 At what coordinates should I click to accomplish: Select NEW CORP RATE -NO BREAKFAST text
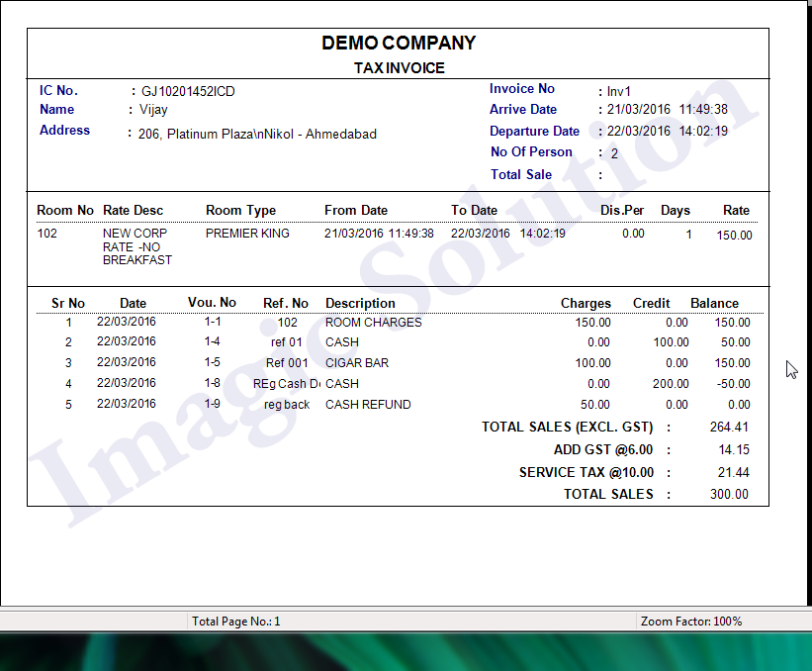click(137, 246)
